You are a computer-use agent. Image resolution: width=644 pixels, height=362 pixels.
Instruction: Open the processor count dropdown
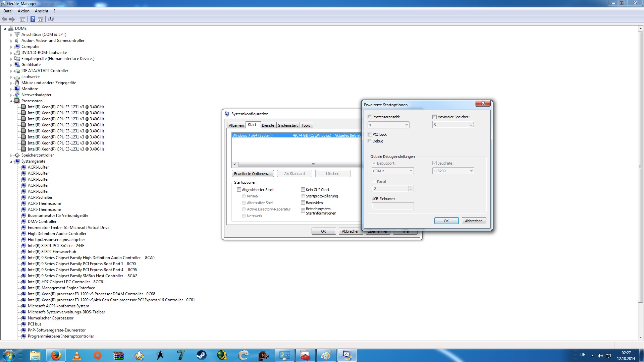[x=407, y=125]
